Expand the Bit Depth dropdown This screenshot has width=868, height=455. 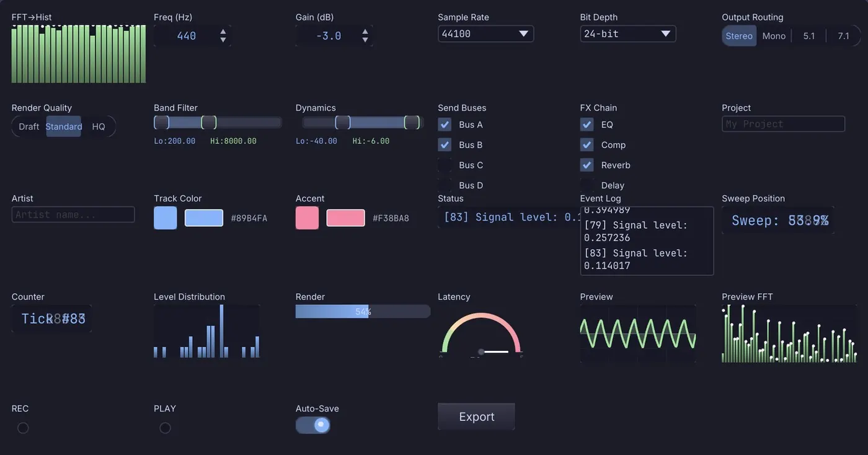point(627,33)
